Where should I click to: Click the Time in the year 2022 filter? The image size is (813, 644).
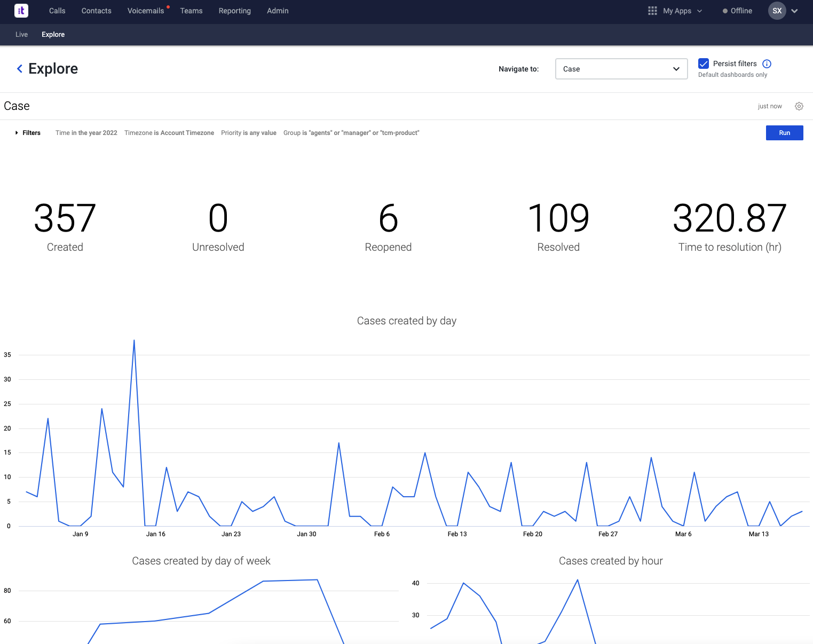[86, 133]
